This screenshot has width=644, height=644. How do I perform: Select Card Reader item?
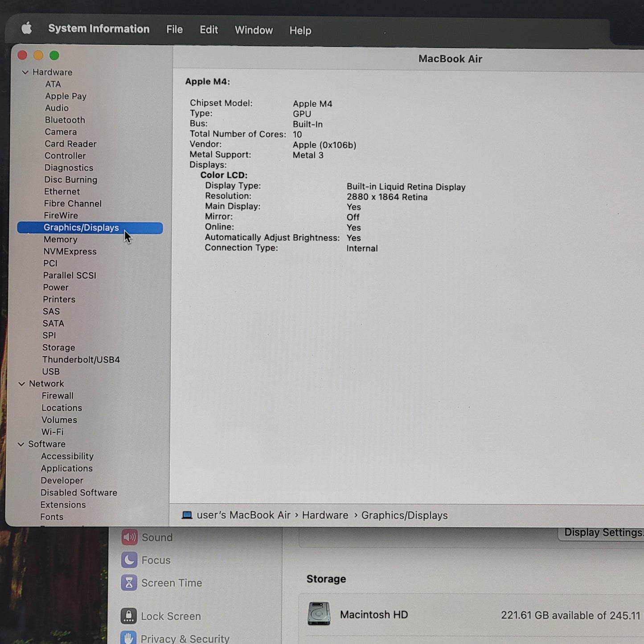point(70,144)
